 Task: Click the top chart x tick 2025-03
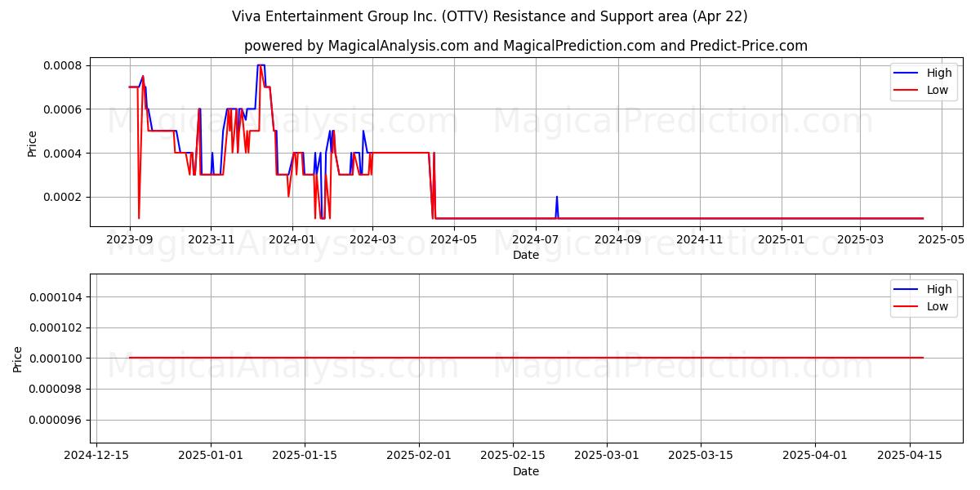pos(861,239)
